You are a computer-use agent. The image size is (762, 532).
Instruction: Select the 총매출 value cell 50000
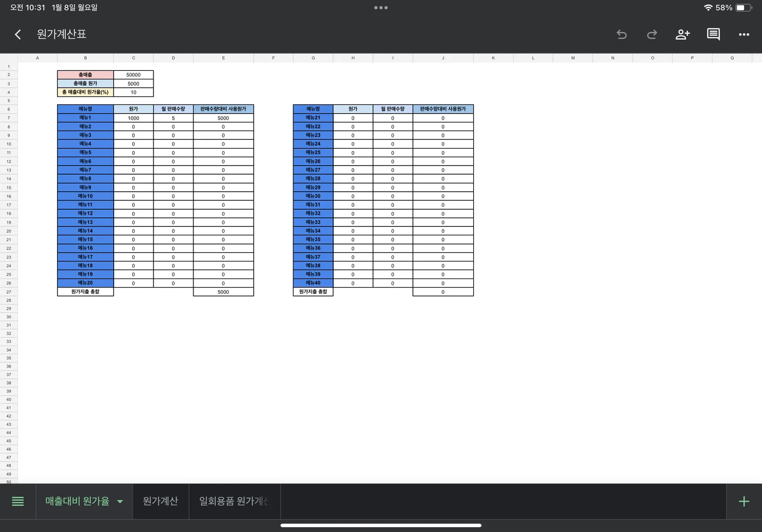coord(133,75)
